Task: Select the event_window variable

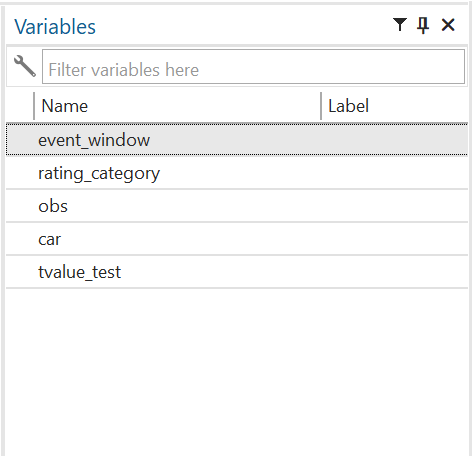Action: (x=94, y=140)
